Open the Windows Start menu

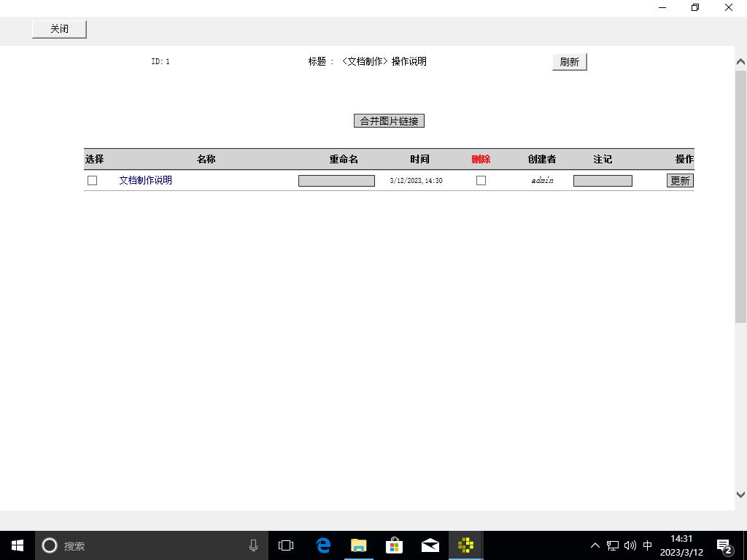tap(18, 545)
